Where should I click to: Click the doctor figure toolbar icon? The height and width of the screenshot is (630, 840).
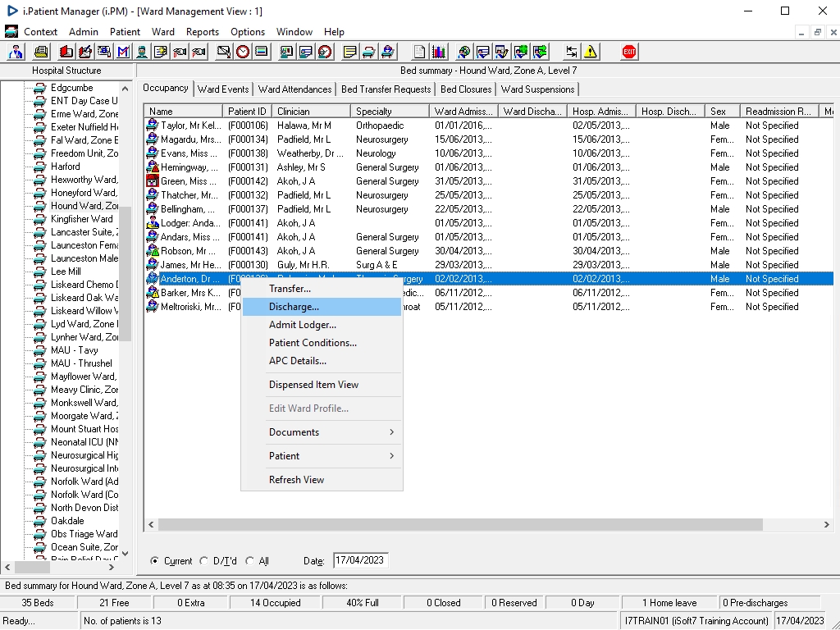click(16, 52)
